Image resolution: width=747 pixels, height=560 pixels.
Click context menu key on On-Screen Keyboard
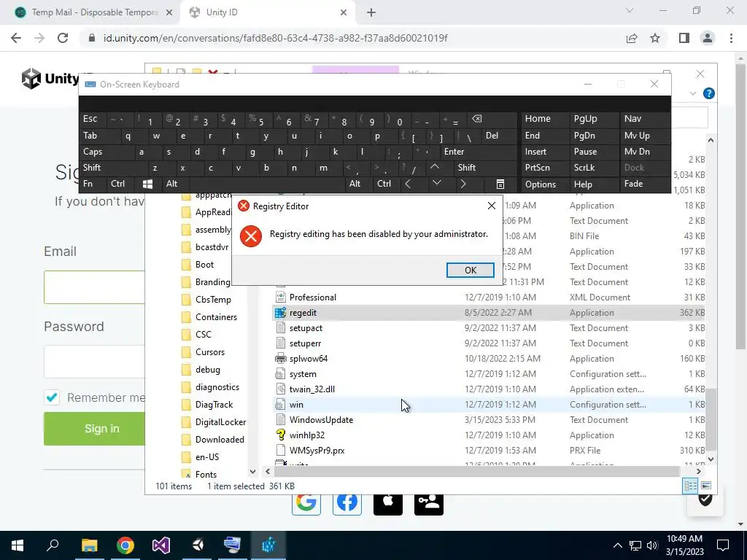click(500, 184)
